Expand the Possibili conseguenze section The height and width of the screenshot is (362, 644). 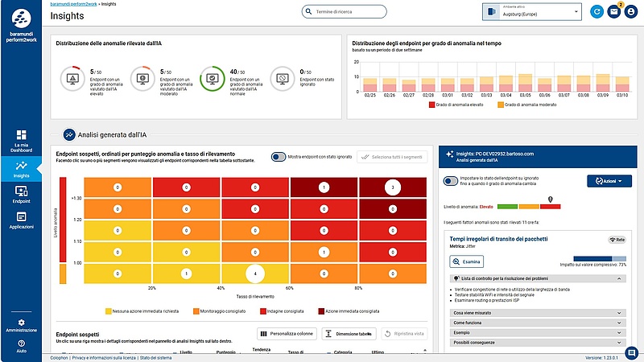coord(537,342)
